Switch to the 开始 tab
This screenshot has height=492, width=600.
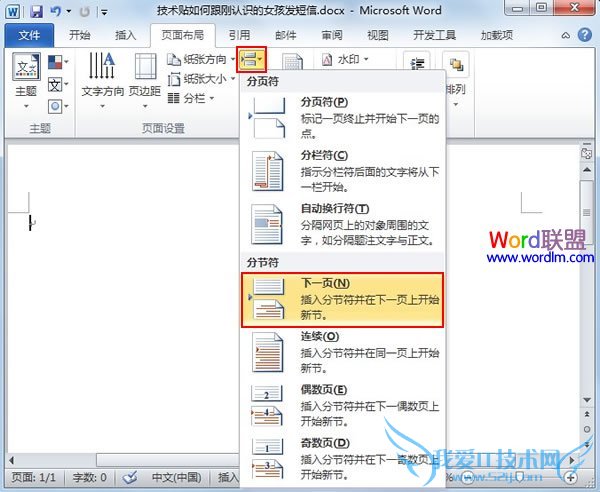pos(80,35)
